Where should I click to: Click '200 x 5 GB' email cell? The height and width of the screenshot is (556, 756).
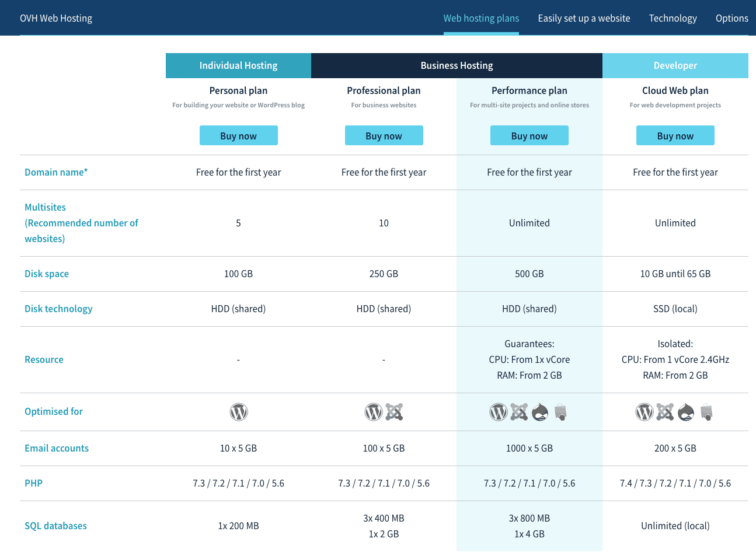675,448
